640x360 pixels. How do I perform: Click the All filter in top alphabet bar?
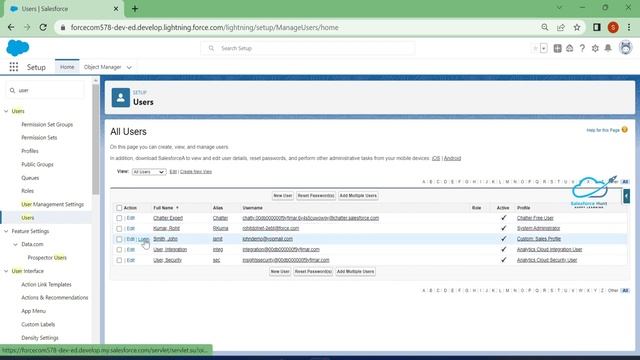coord(625,182)
